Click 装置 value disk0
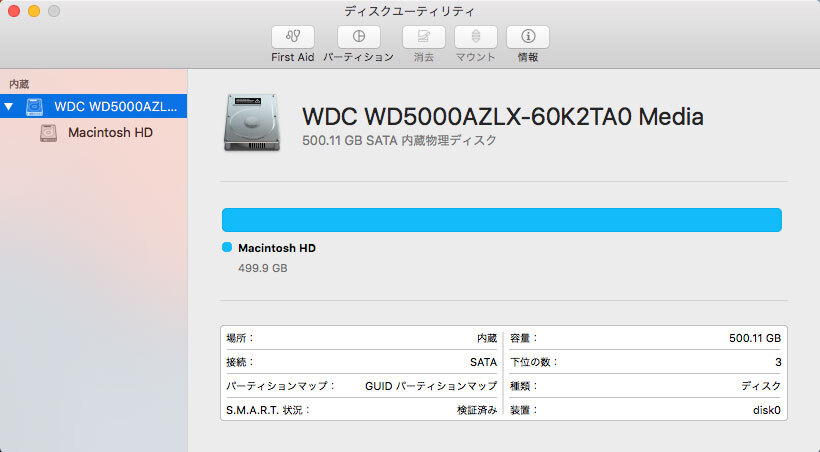Viewport: 820px width, 452px height. [767, 410]
